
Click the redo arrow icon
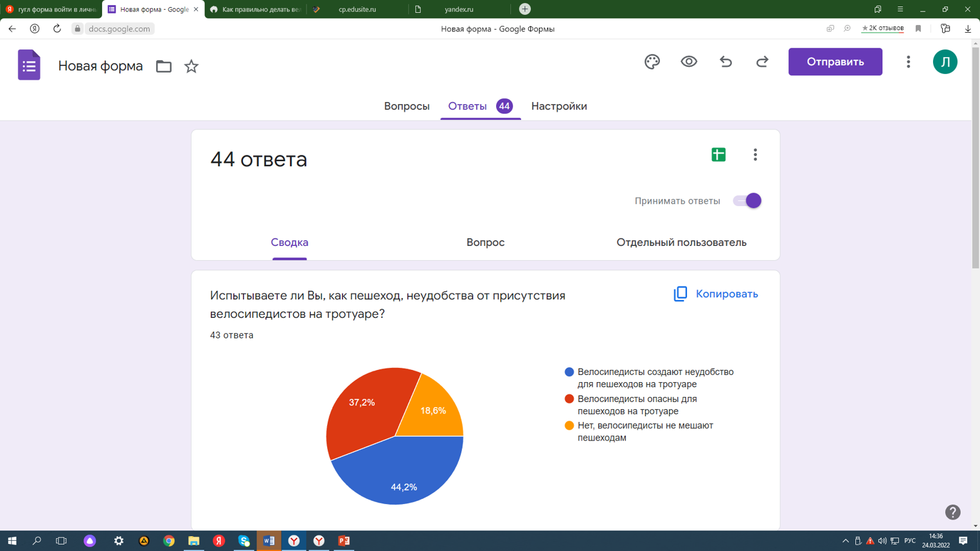point(762,62)
